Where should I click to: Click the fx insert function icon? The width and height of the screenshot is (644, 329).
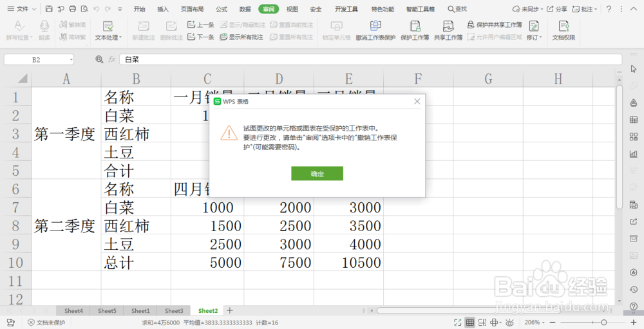(x=111, y=60)
